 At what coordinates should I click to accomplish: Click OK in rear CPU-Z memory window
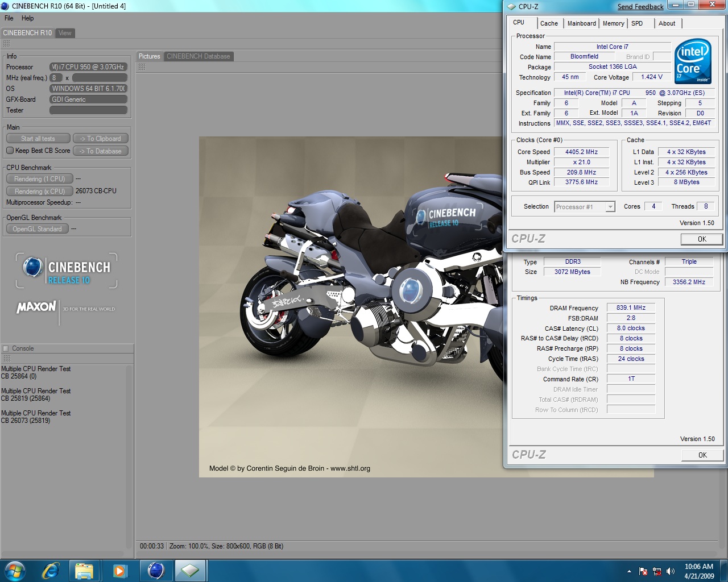702,455
